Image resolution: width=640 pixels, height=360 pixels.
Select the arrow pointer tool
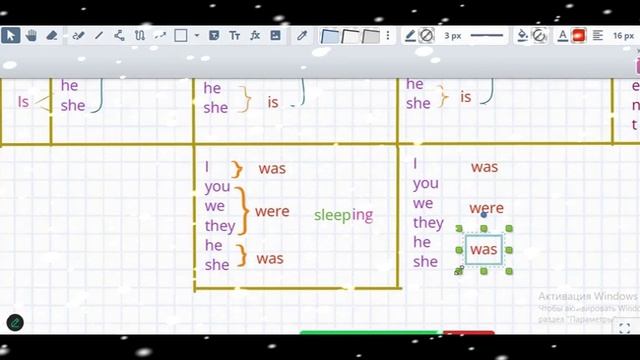tap(11, 36)
